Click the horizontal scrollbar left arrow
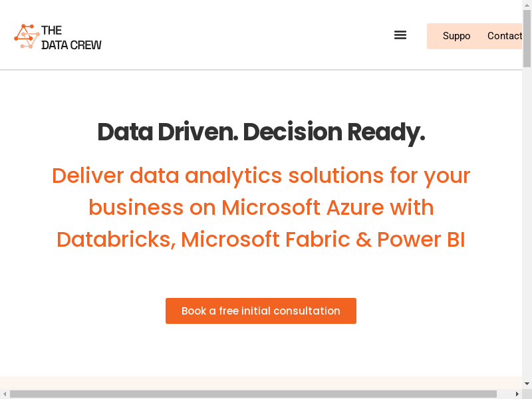This screenshot has width=532, height=399. (5, 394)
